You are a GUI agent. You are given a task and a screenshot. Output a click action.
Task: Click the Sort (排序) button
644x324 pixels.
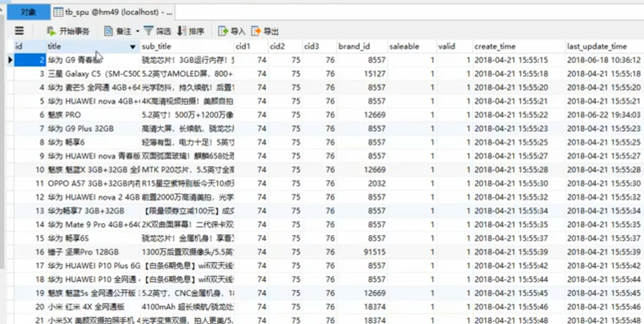point(191,31)
